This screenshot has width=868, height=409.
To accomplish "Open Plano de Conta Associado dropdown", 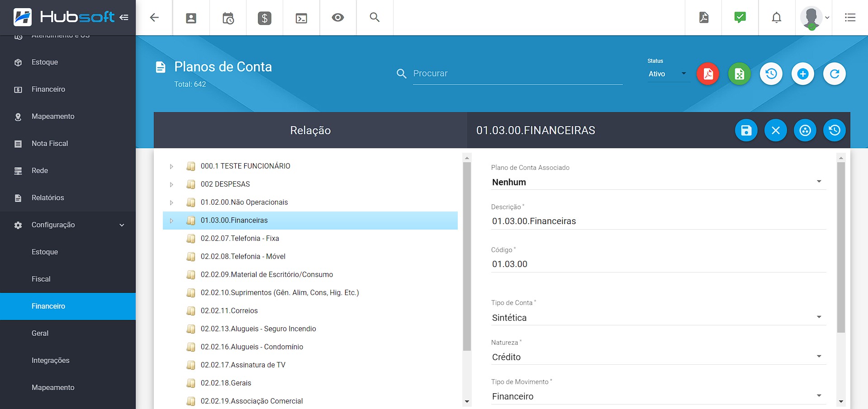I will point(658,182).
